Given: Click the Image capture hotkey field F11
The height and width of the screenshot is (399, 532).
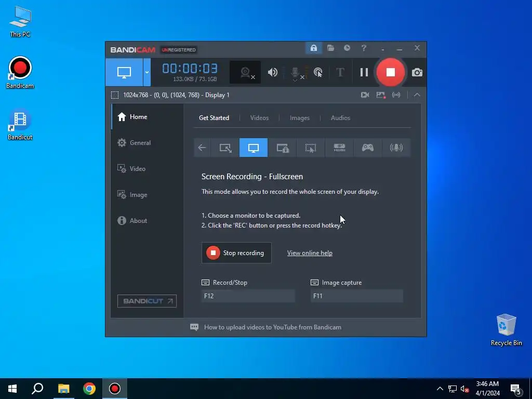Looking at the screenshot, I should point(357,296).
